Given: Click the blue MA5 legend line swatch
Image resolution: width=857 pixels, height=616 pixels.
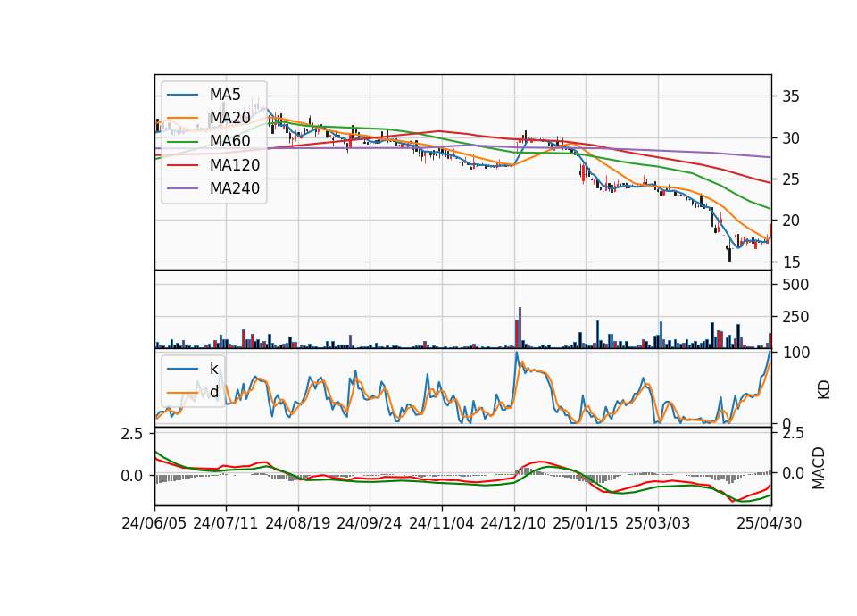Looking at the screenshot, I should (182, 95).
